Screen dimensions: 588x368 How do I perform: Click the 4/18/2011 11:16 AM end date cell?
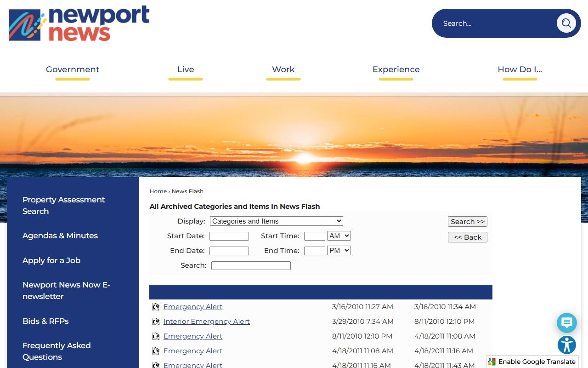coord(444,351)
